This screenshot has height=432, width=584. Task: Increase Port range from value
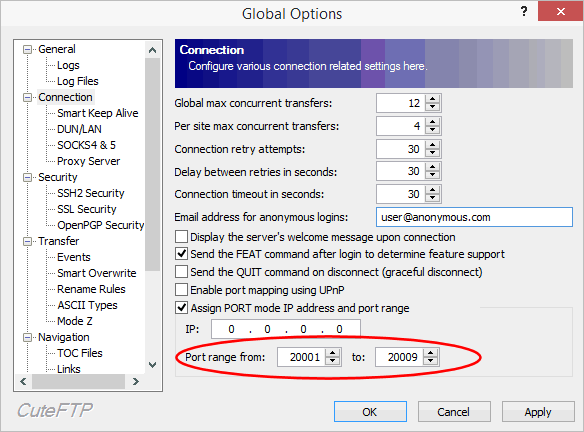332,353
